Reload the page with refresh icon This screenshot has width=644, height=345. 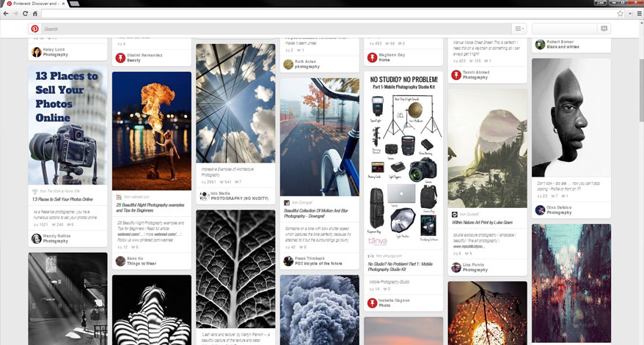tap(25, 13)
